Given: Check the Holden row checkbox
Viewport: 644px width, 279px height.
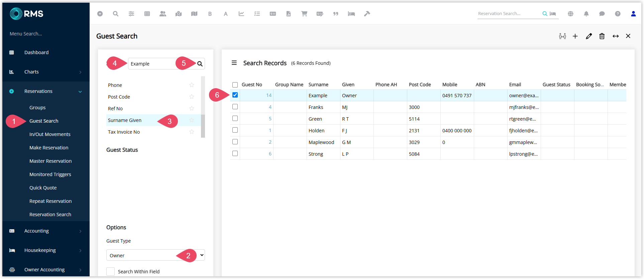Looking at the screenshot, I should tap(235, 130).
